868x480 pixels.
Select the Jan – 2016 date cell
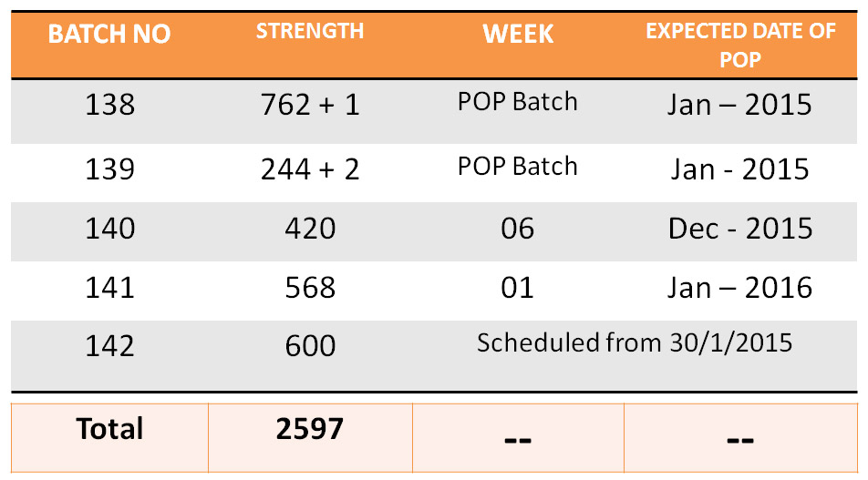(x=739, y=288)
